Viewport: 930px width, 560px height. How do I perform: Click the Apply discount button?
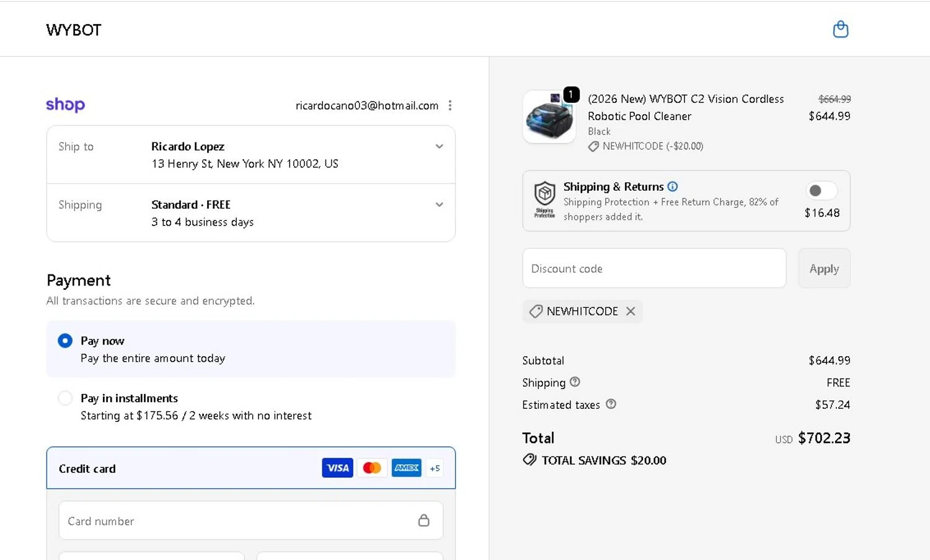point(824,268)
